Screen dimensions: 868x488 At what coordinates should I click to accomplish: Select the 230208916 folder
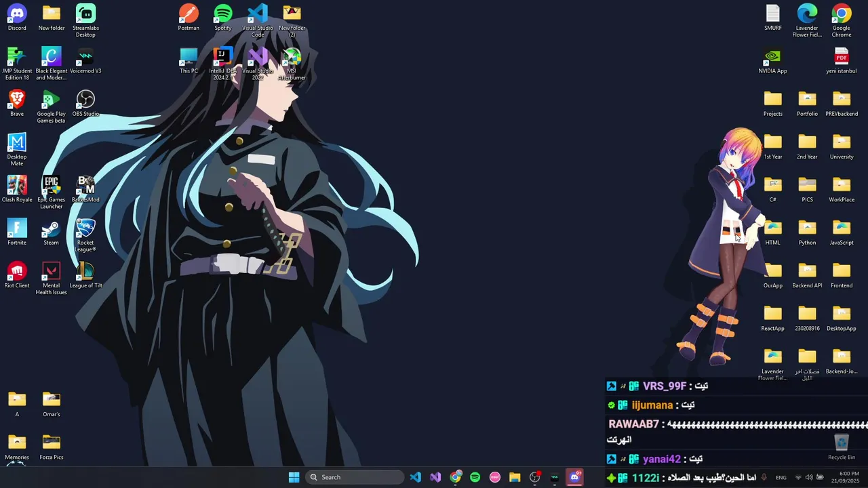click(x=807, y=318)
